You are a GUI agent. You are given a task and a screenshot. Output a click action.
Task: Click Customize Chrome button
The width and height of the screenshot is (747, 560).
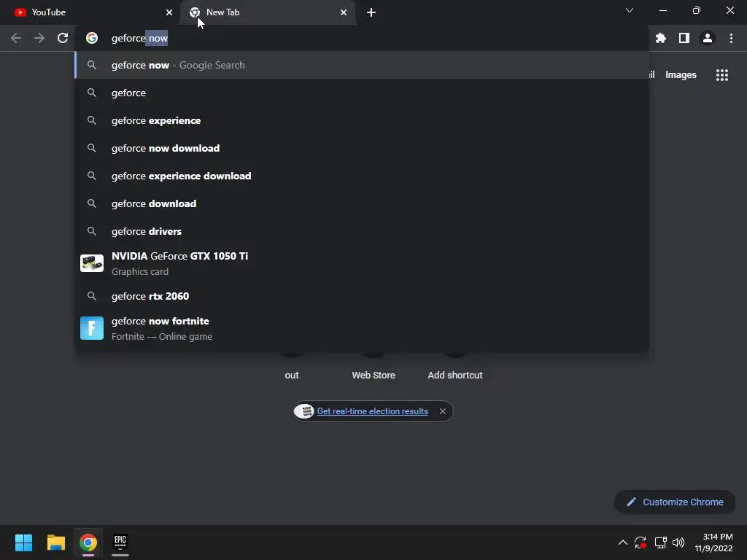pos(675,502)
